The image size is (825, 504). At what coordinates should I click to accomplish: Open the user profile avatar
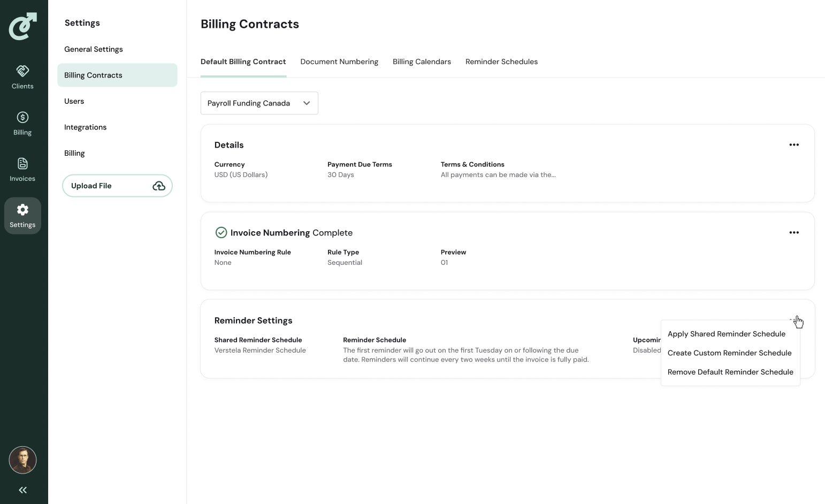(22, 460)
